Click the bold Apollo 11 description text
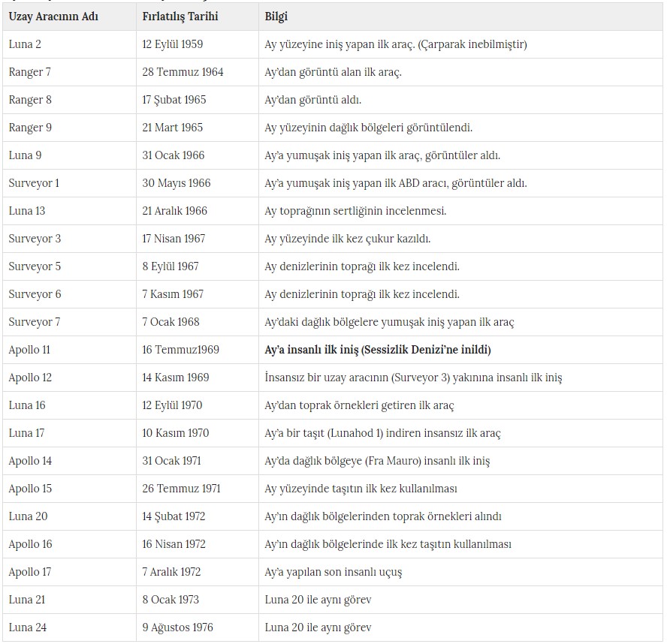Viewport: 667px width, 644px height. (377, 350)
